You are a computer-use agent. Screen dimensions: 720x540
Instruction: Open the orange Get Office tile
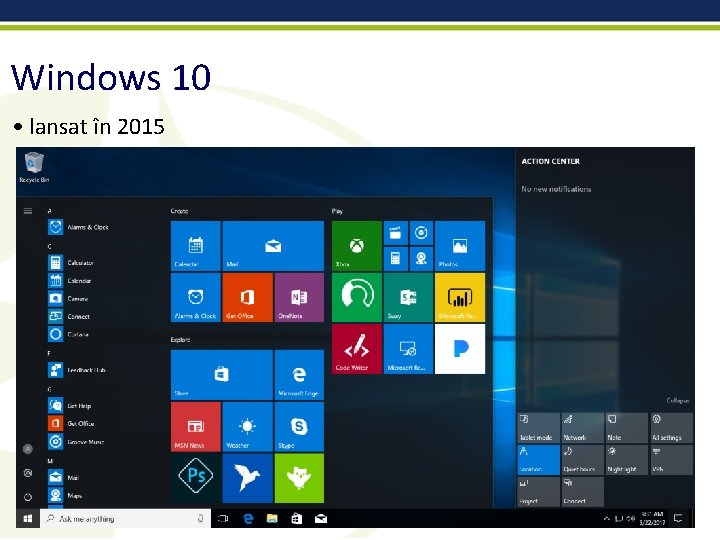248,298
